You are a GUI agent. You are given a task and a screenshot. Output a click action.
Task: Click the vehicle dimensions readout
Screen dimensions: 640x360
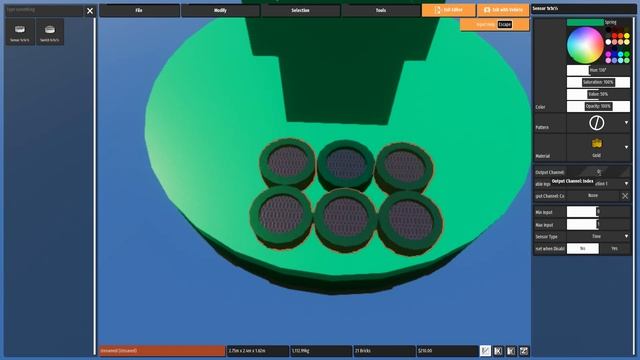(258, 351)
